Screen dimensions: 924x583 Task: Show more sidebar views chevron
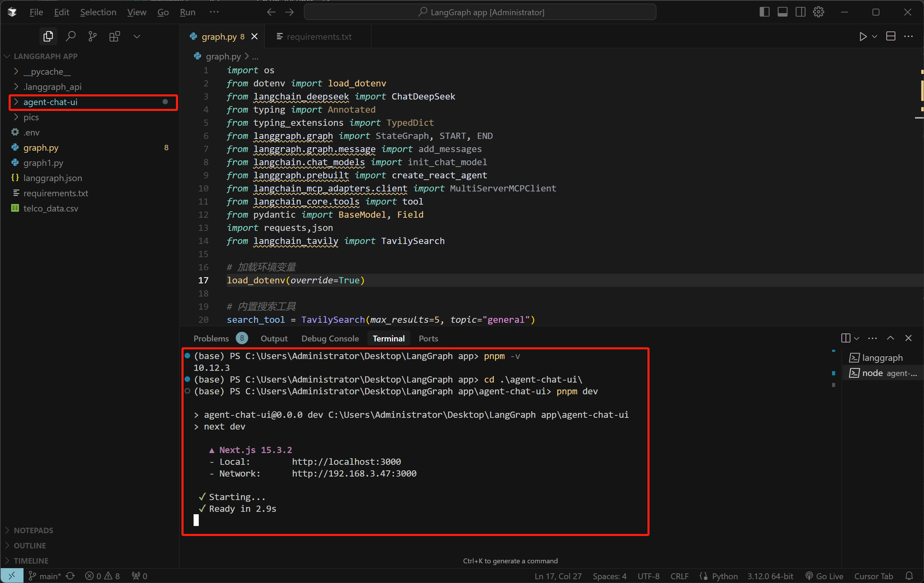pos(137,36)
